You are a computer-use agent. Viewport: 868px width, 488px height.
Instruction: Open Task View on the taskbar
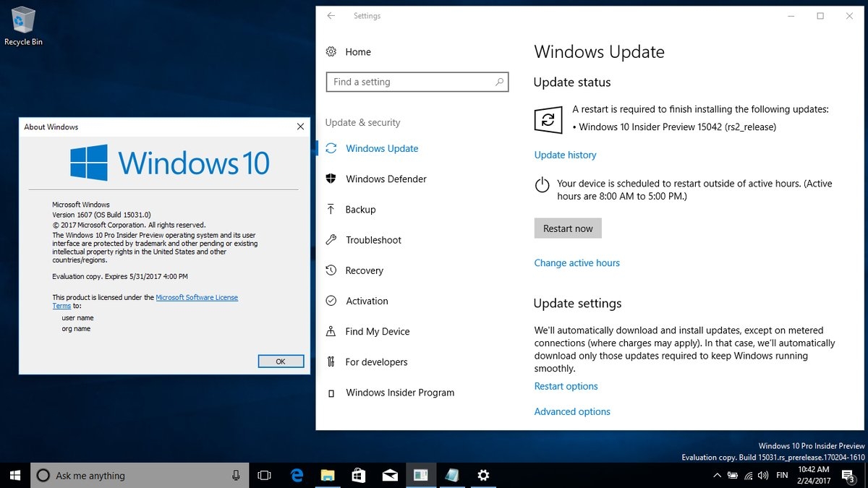pyautogui.click(x=264, y=475)
